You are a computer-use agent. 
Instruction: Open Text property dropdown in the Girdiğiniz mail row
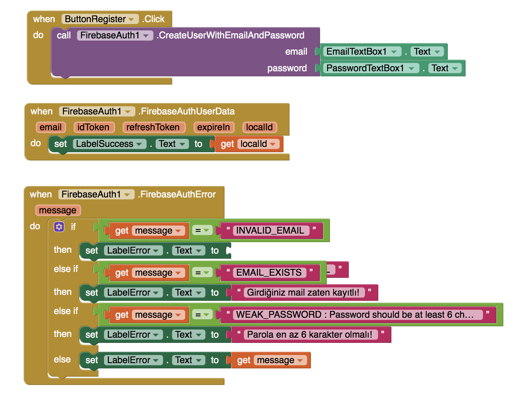(x=189, y=293)
